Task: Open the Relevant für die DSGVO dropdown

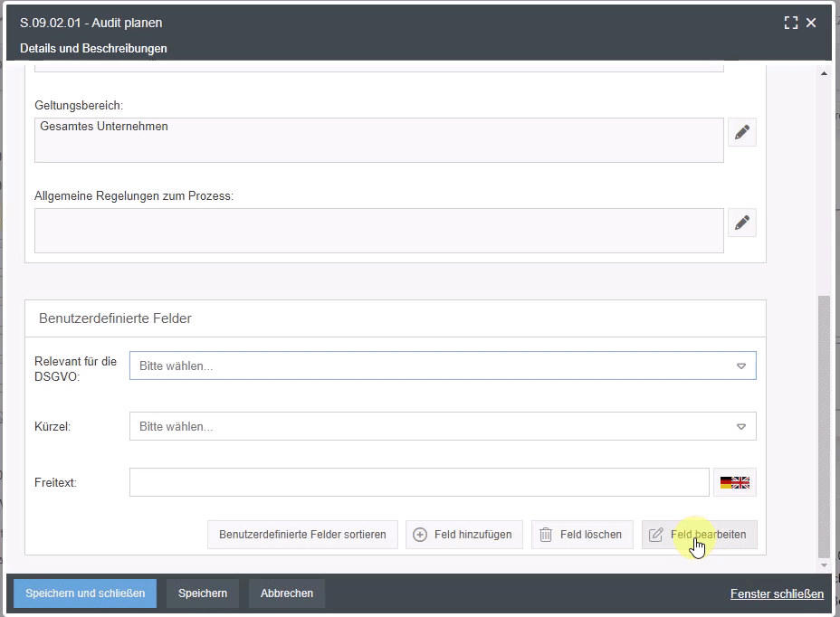Action: (443, 366)
